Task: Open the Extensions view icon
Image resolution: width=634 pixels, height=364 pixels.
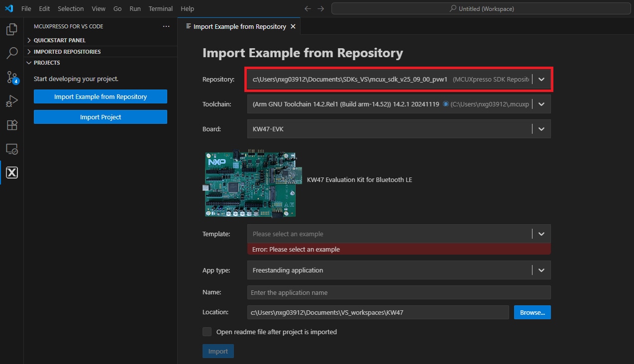Action: pos(11,125)
